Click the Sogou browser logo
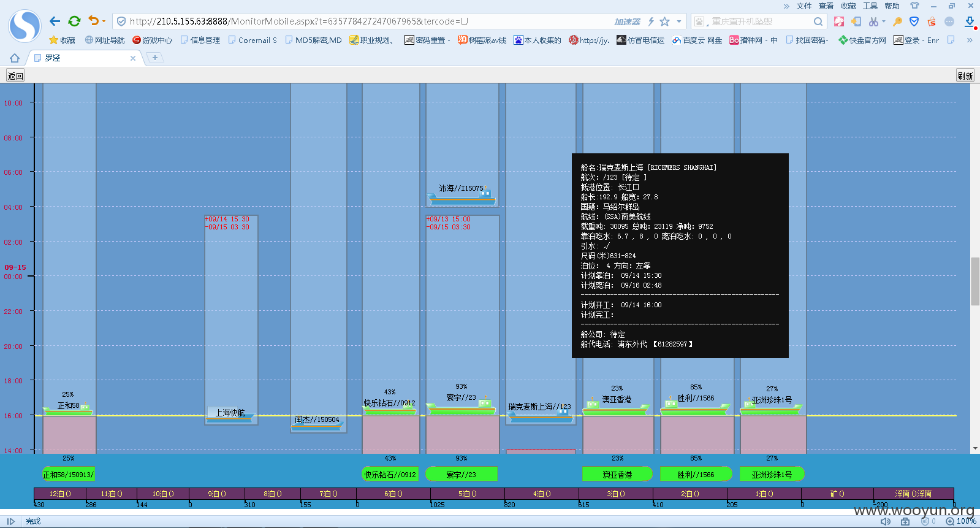Screen dimensions: 980x528 [25, 26]
